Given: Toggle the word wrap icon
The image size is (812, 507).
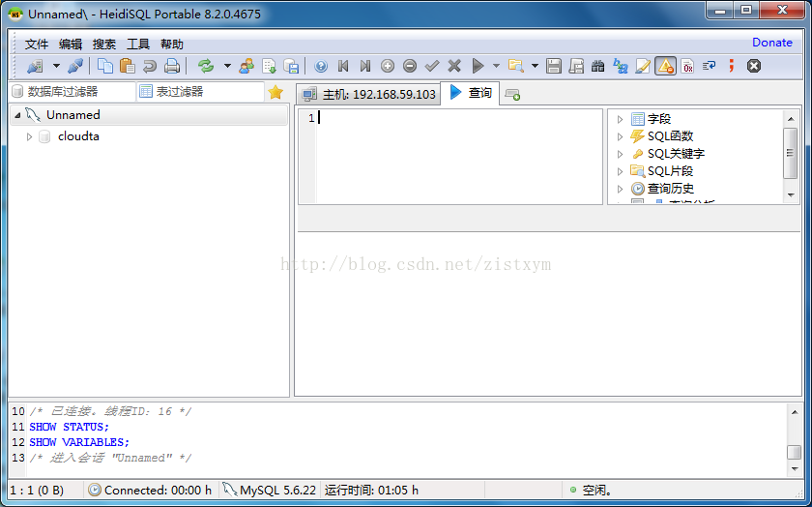Looking at the screenshot, I should tap(709, 66).
